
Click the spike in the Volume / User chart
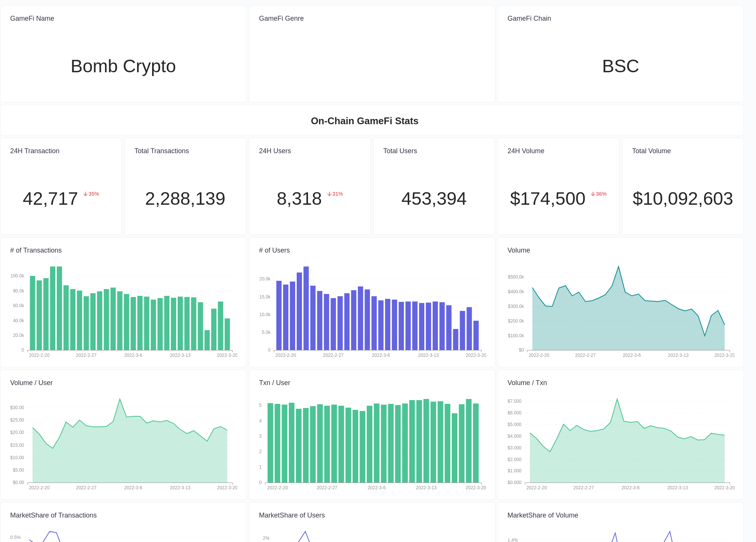120,399
